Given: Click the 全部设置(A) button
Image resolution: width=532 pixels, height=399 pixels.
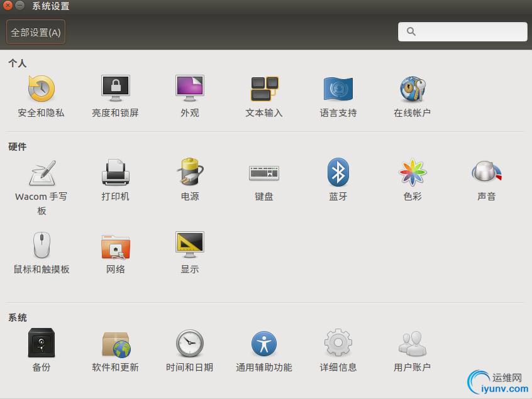Looking at the screenshot, I should [x=36, y=32].
